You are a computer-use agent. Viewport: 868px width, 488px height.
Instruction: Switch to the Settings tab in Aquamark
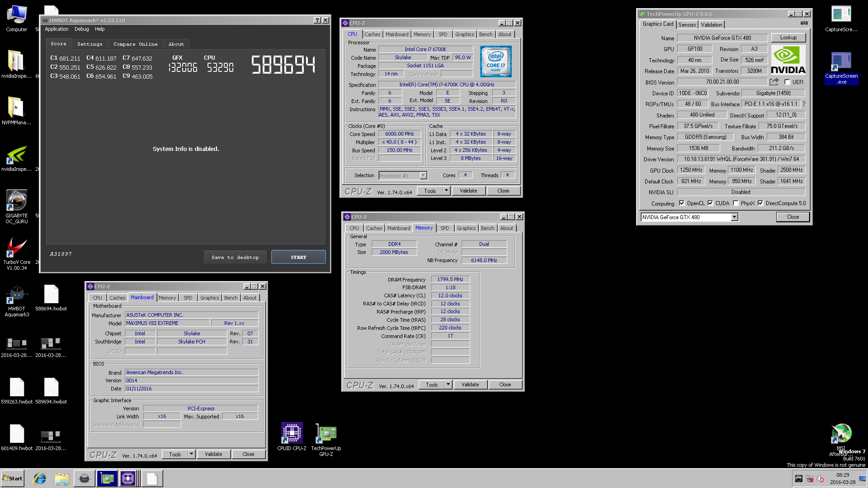90,44
